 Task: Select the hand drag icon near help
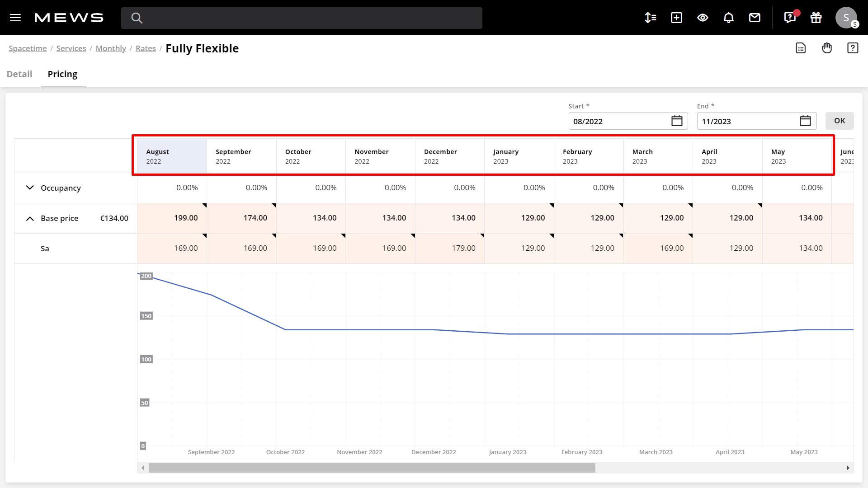click(x=826, y=48)
